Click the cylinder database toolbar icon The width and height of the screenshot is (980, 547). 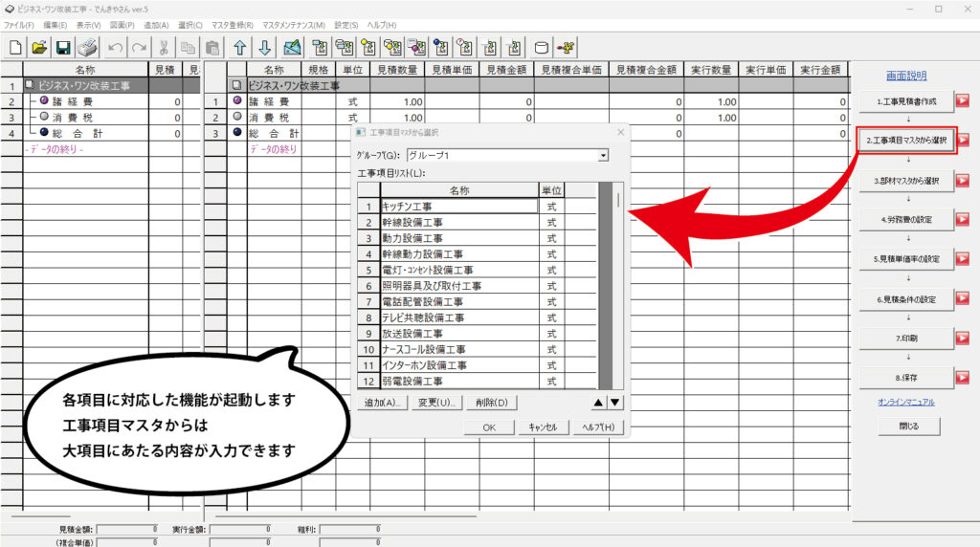(x=542, y=48)
